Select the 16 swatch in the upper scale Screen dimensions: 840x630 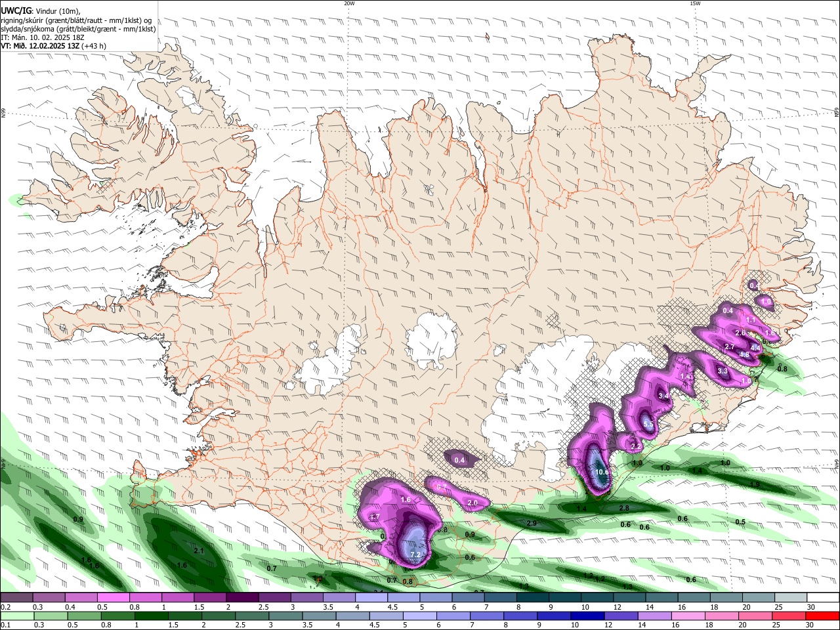coord(694,598)
